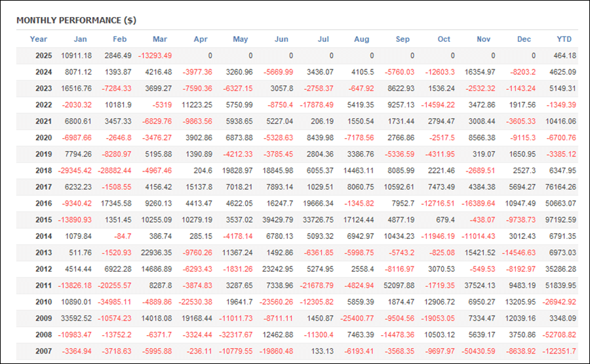Click the YTD column header
590x364 pixels.
(564, 39)
